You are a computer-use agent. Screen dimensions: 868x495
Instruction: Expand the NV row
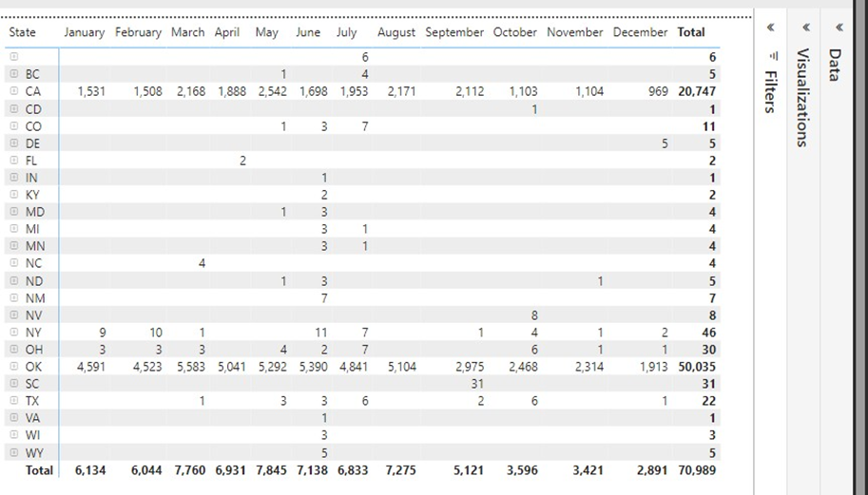pos(14,315)
